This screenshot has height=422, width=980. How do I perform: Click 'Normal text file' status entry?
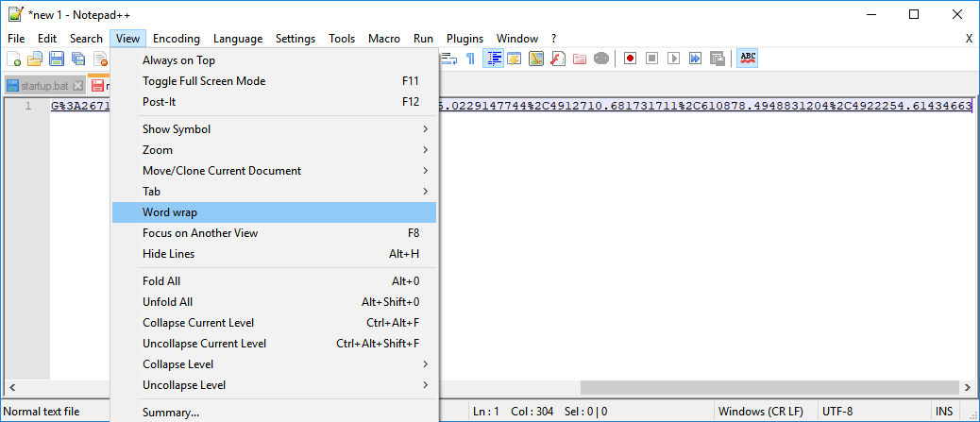pos(42,412)
